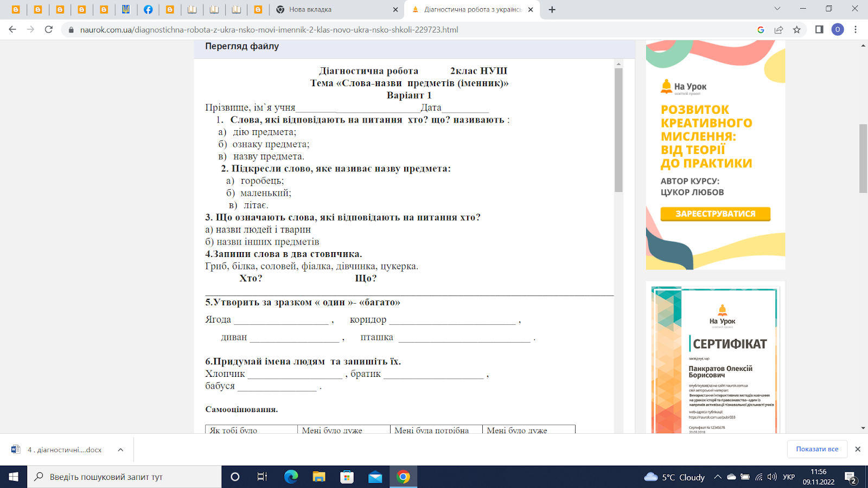Open the browser side panel
Viewport: 868px width, 488px height.
pos(819,30)
